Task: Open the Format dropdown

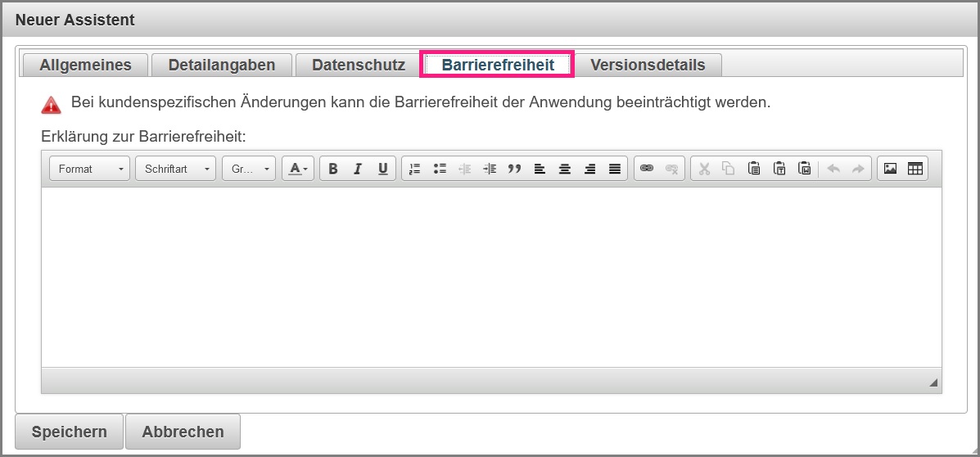Action: point(90,169)
